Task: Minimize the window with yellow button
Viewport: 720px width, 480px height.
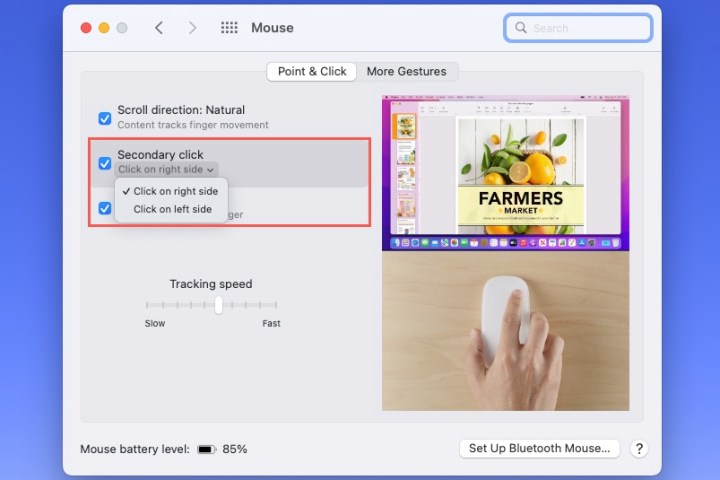Action: tap(104, 28)
